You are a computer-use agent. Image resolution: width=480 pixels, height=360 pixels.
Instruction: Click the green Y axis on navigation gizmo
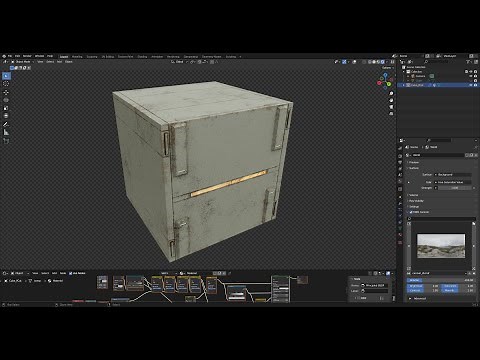coord(389,84)
